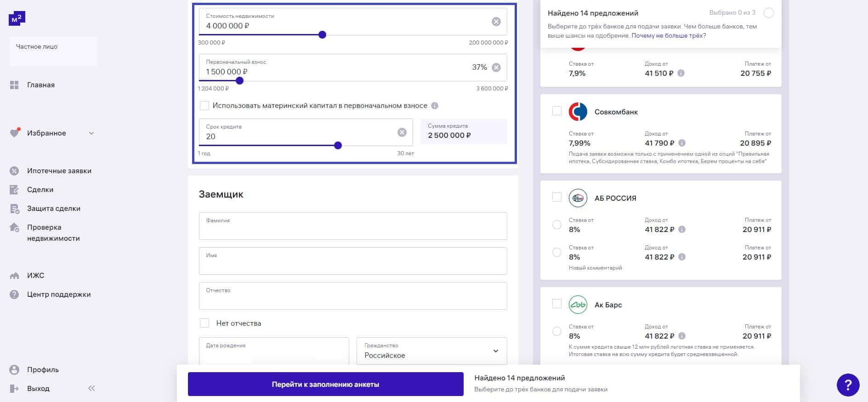Open the Главная home icon
868x402 pixels.
tap(14, 85)
